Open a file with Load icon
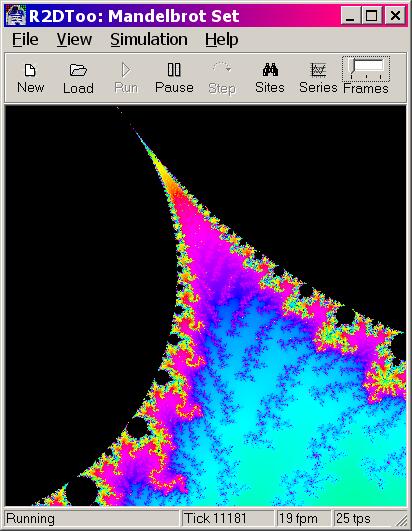The width and height of the screenshot is (412, 531). [78, 70]
